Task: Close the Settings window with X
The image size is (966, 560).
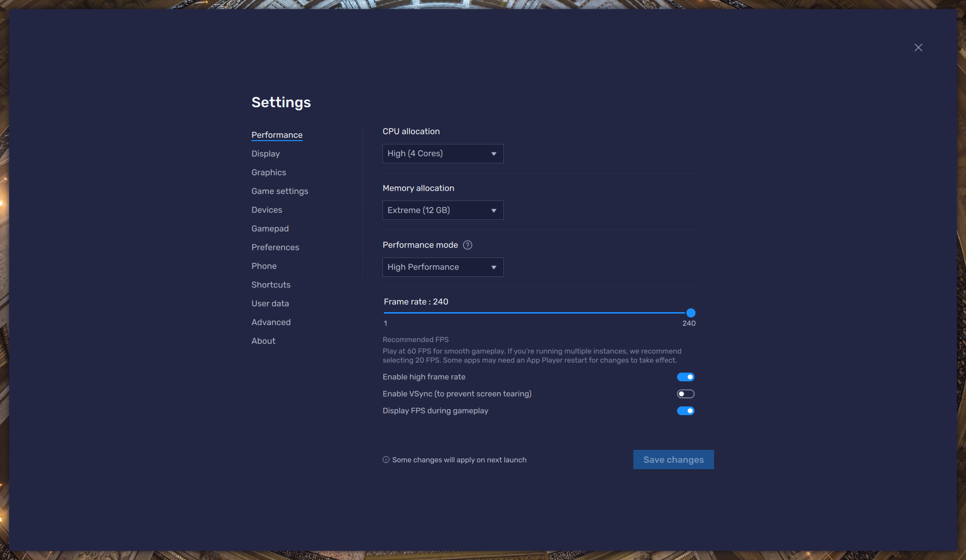Action: [x=918, y=47]
